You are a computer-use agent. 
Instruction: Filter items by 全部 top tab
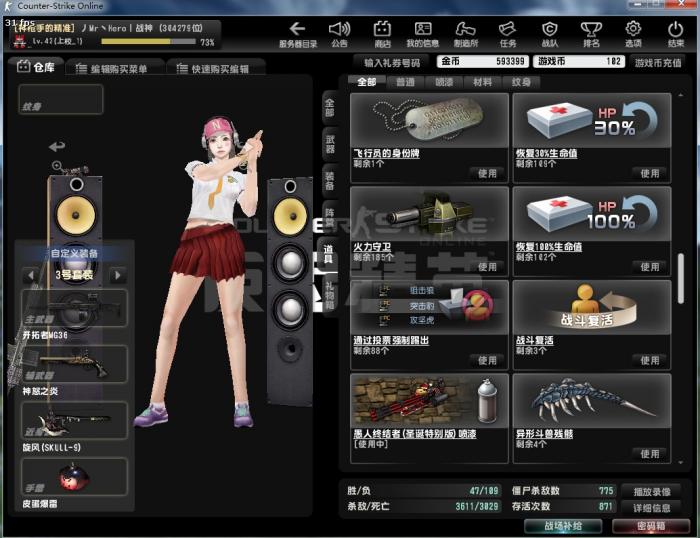click(x=366, y=82)
